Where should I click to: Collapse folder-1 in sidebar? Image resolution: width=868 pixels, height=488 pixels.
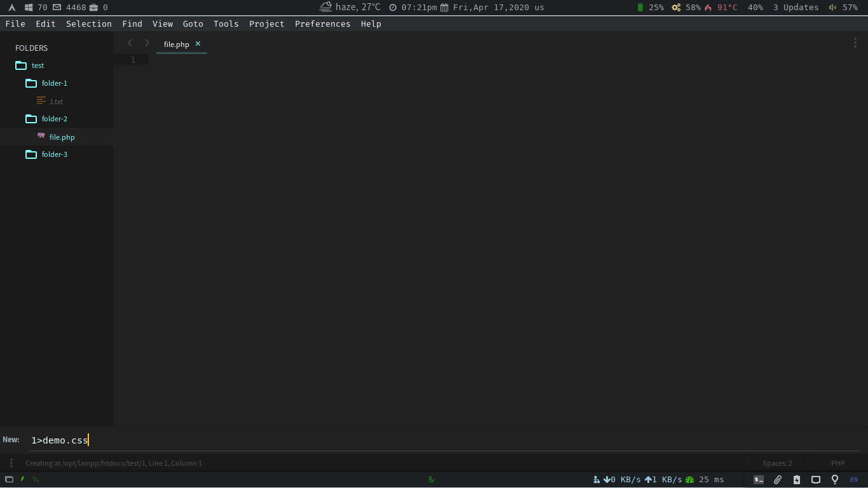point(31,83)
